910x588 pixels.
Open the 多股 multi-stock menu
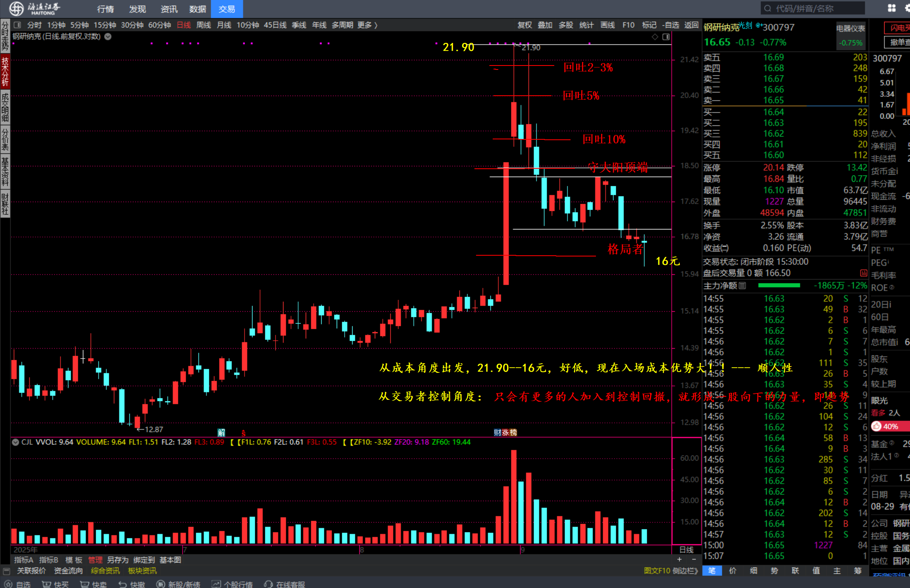[566, 25]
